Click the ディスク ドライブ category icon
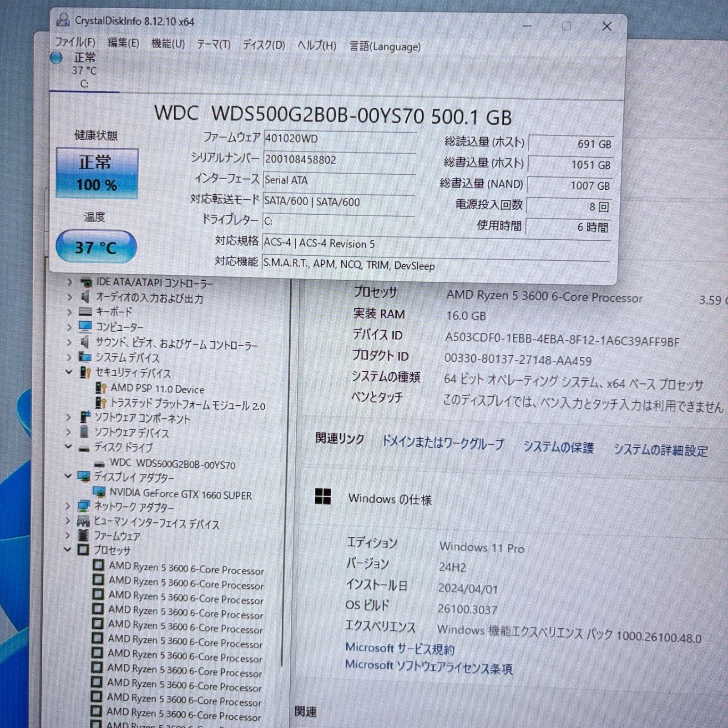 click(84, 448)
